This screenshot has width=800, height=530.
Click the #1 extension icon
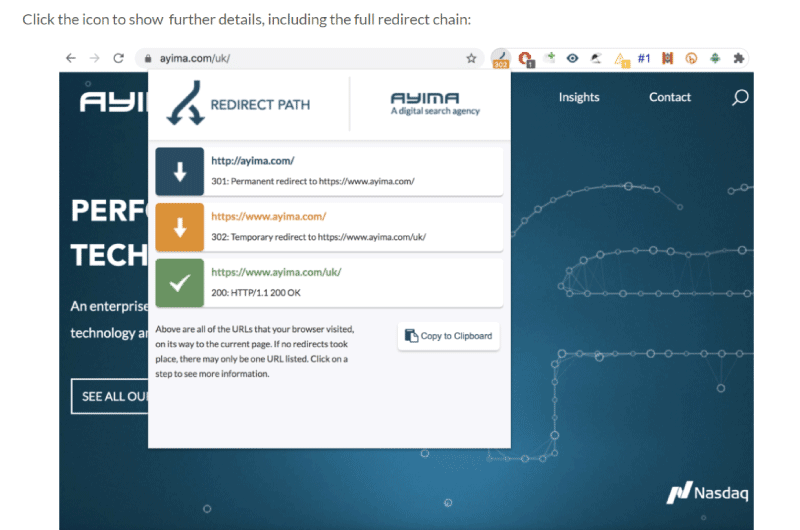[x=644, y=58]
